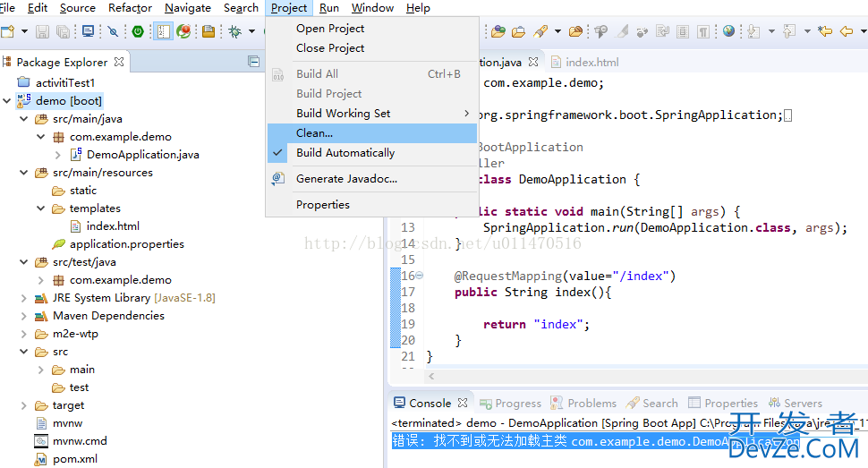Open the Help menu
868x468 pixels.
(x=418, y=8)
